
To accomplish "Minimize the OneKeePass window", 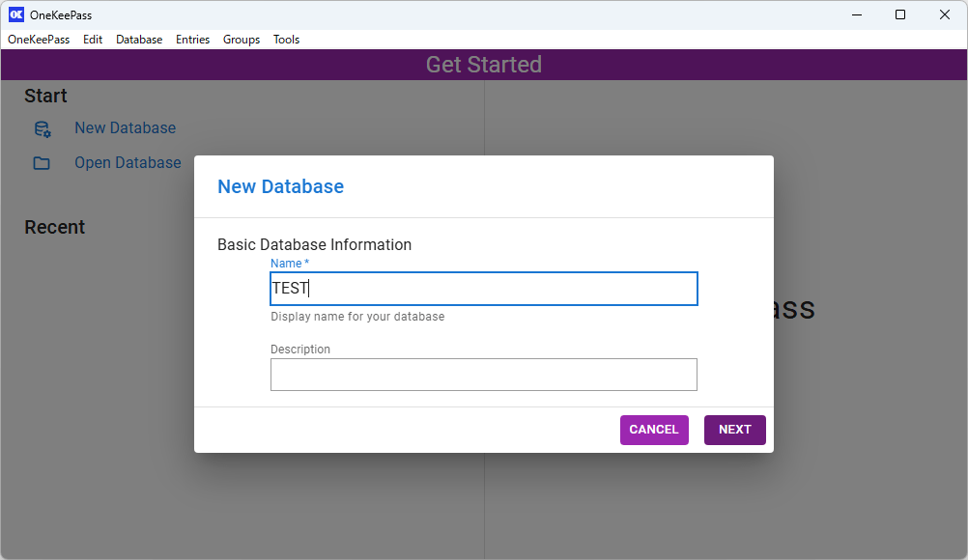I will click(856, 14).
